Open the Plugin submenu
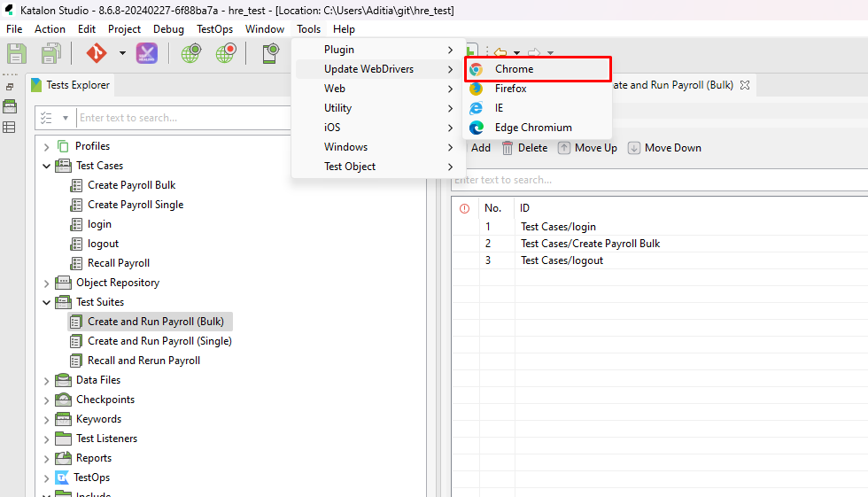The image size is (868, 497). 377,50
